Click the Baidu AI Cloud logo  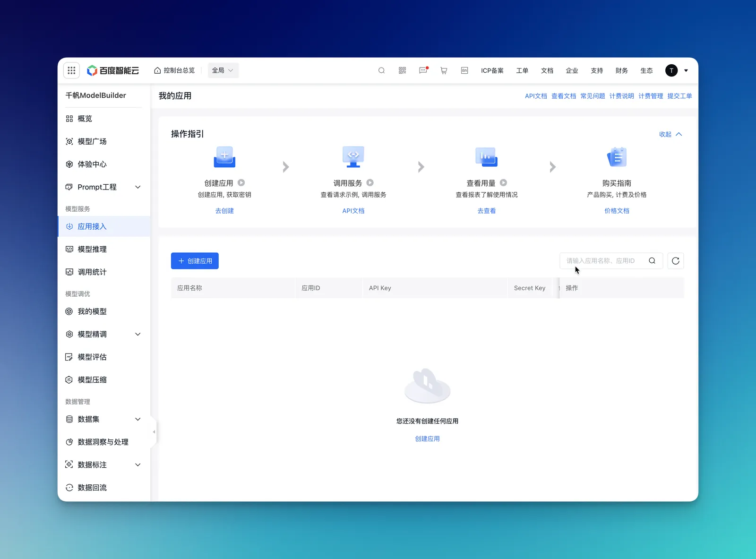pyautogui.click(x=113, y=70)
